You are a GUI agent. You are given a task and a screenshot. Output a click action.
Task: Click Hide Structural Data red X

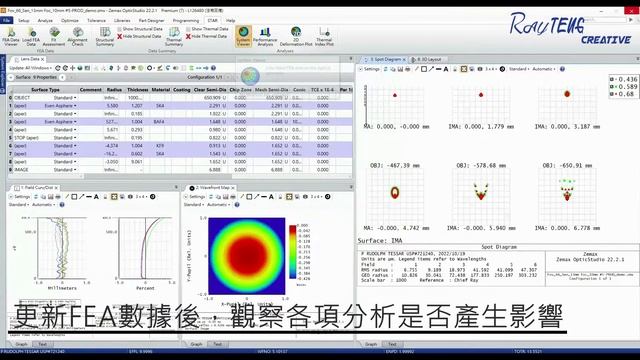[x=120, y=36]
